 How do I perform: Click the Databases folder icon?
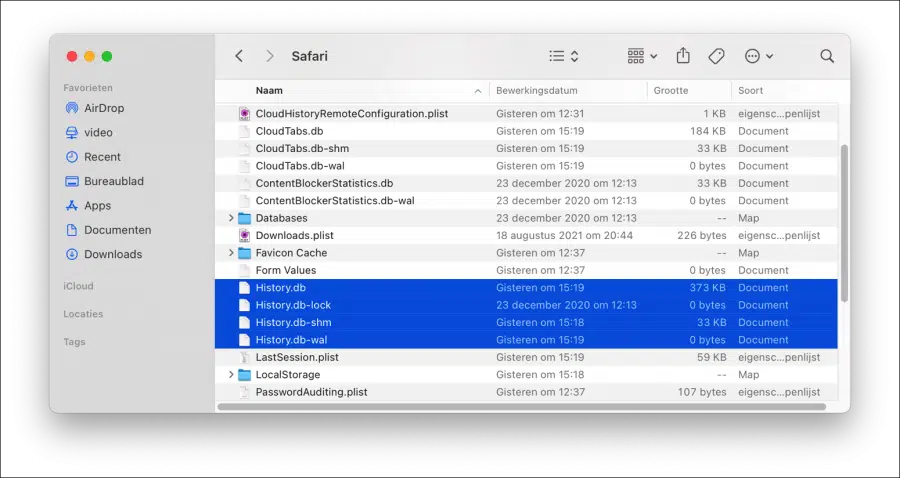(x=245, y=218)
